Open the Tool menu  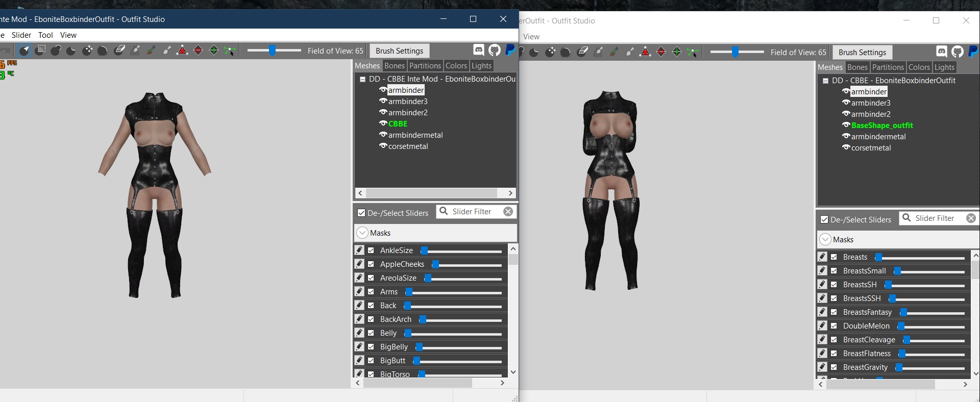(45, 35)
